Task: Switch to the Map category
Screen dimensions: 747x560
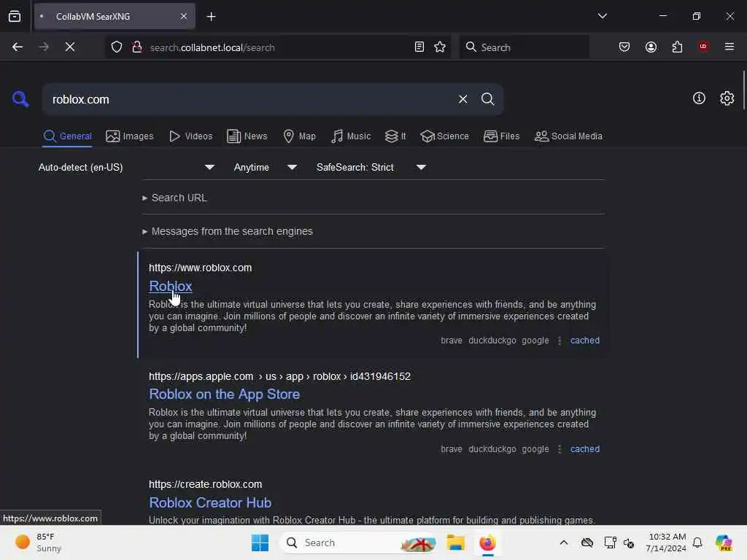Action: point(300,136)
